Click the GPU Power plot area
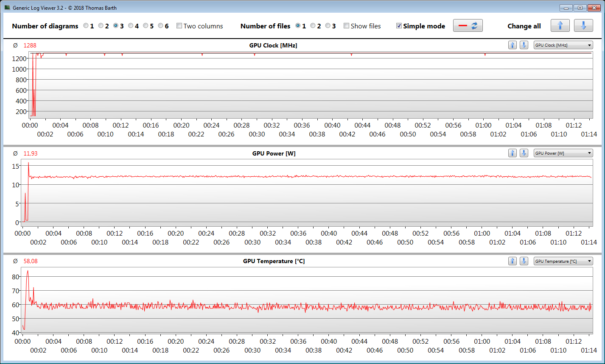The height and width of the screenshot is (364, 605). [307, 192]
